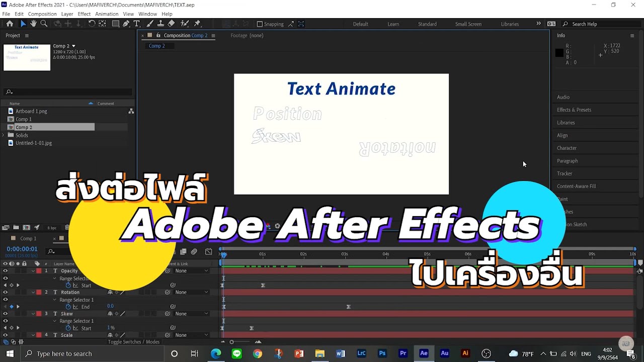Screen dimensions: 644x362
Task: Collapse Rotation's Range Selector 1
Action: (x=55, y=300)
